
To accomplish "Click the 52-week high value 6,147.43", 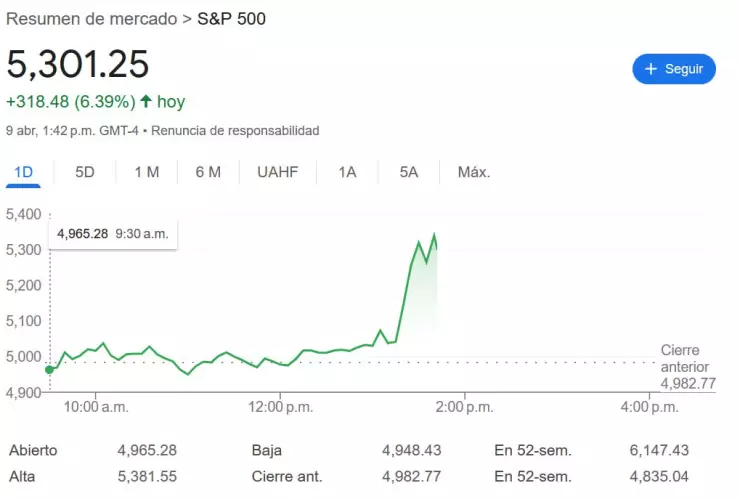I will pos(659,450).
